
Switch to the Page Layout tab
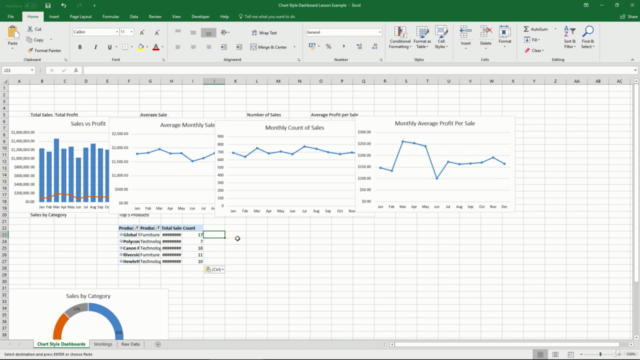click(80, 17)
